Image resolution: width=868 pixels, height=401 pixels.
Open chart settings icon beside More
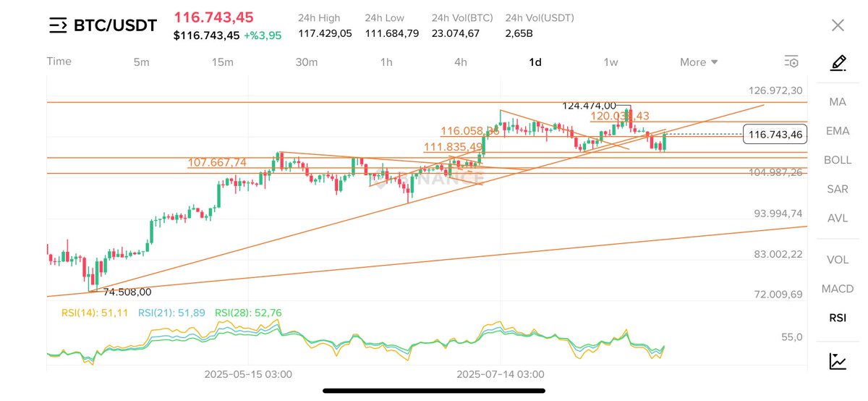[791, 62]
